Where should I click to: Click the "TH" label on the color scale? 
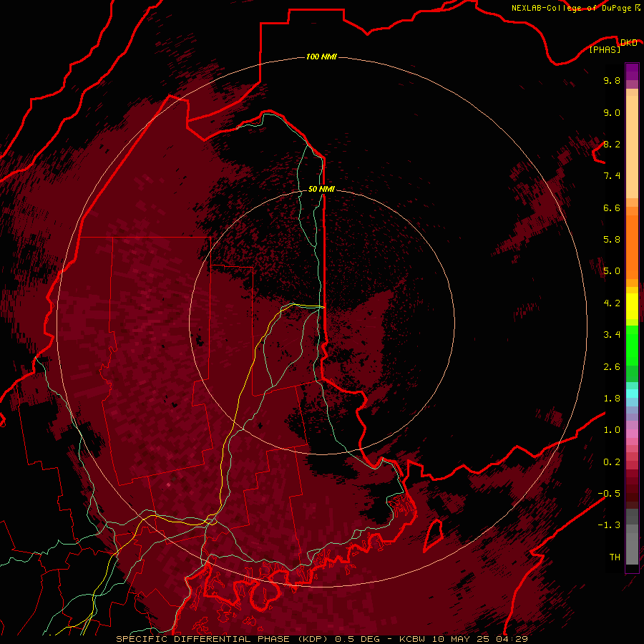[615, 557]
